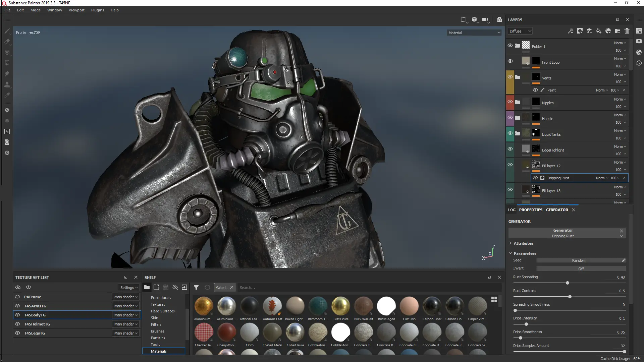The height and width of the screenshot is (362, 644).
Task: Add a smart material layer
Action: coord(608,31)
